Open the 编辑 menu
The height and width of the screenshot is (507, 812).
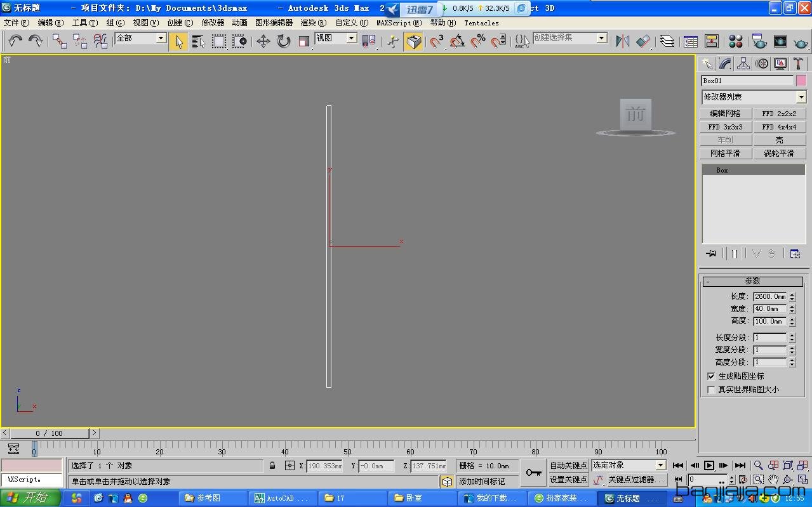coord(50,23)
